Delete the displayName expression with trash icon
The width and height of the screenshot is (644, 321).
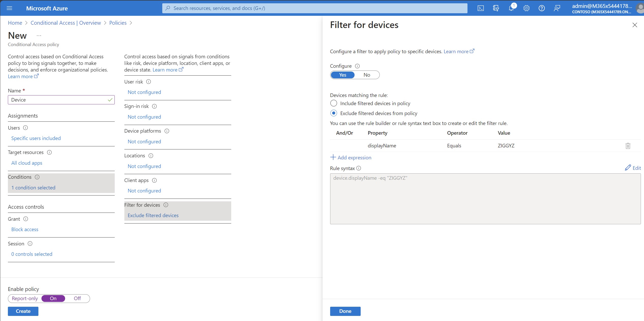point(628,146)
